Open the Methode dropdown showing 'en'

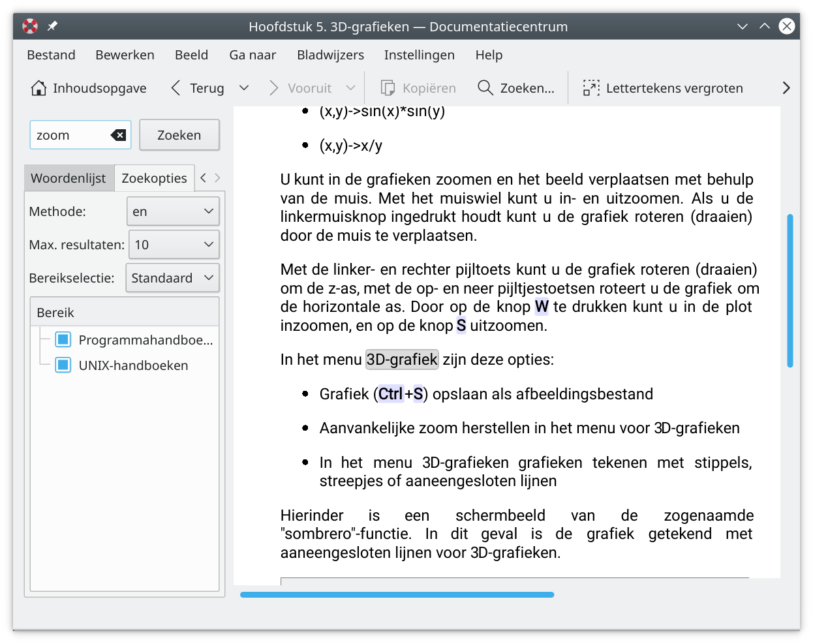pos(173,211)
